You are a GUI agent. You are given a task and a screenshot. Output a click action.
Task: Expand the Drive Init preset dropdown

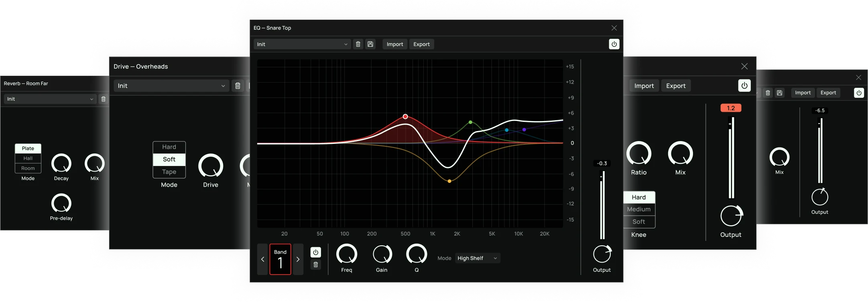click(171, 86)
